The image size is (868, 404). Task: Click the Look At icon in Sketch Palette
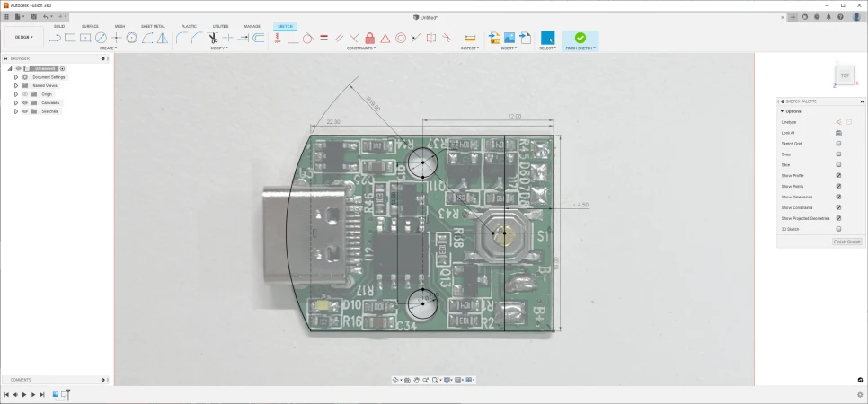pos(838,133)
